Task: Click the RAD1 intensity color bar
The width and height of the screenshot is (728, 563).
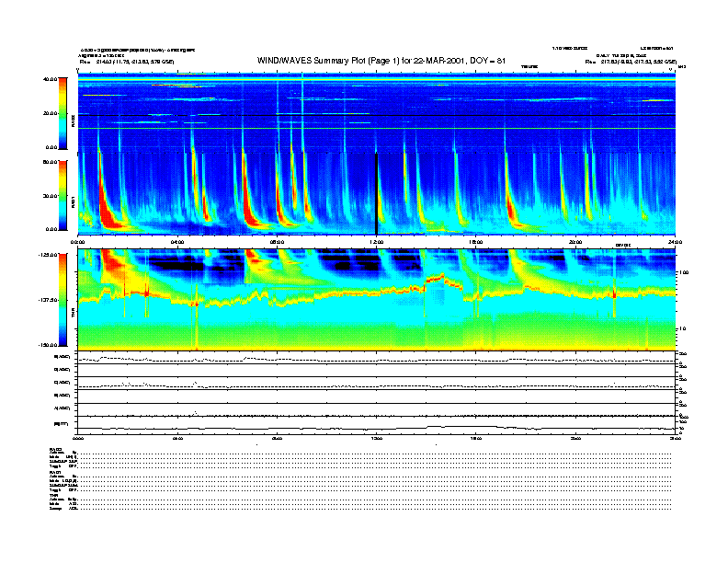Action: click(x=63, y=196)
